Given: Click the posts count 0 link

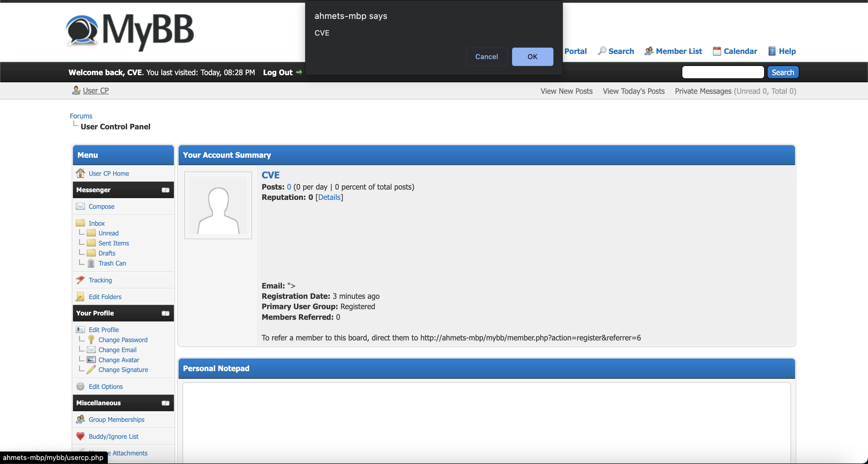Looking at the screenshot, I should coord(289,187).
